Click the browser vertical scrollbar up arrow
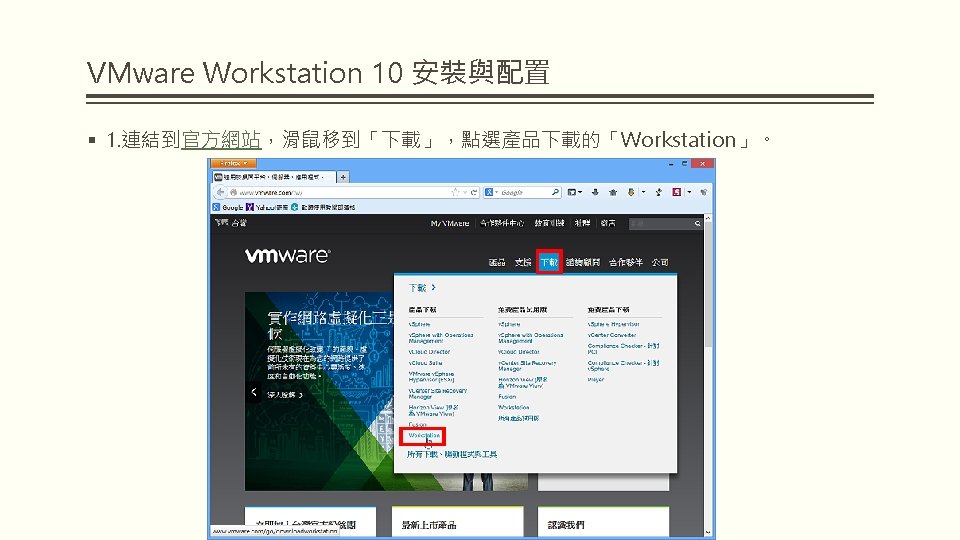This screenshot has width=960, height=540. [708, 219]
